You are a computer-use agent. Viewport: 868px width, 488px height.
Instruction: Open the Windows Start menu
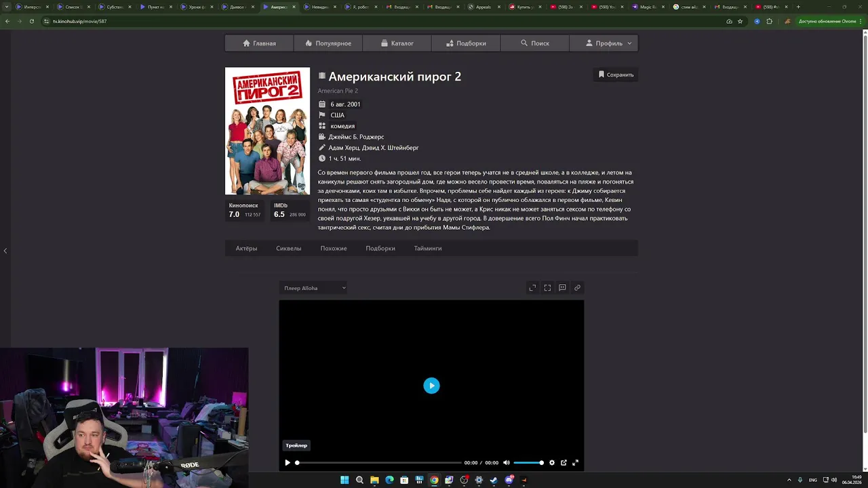344,480
